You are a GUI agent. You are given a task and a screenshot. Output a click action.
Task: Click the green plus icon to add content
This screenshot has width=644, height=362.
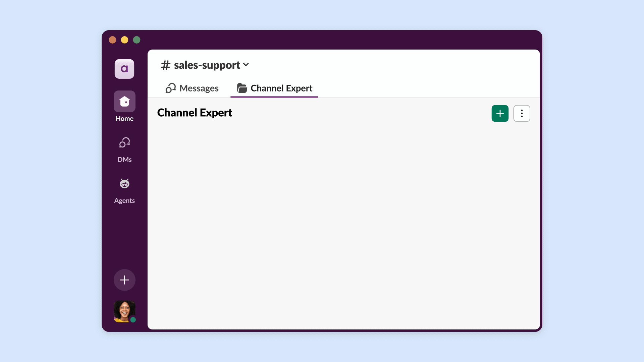pos(500,113)
